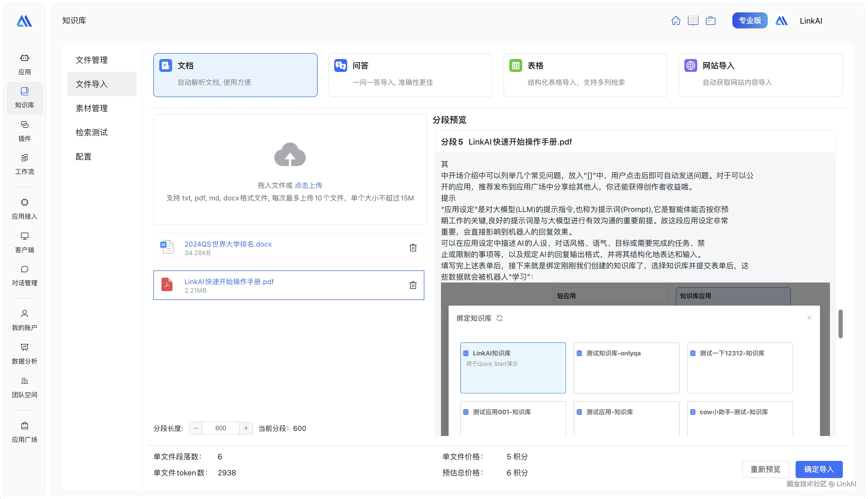Delete LinkAI快速开始操作手册.pdf via trash icon

(x=413, y=285)
